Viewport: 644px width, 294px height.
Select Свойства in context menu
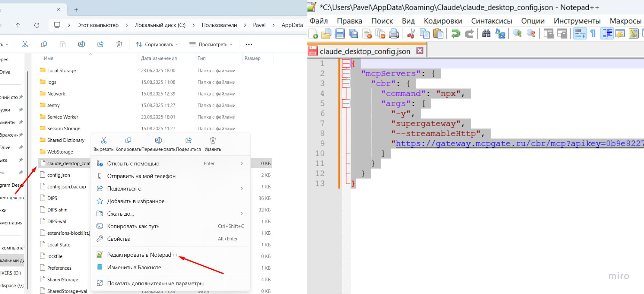(x=171, y=239)
